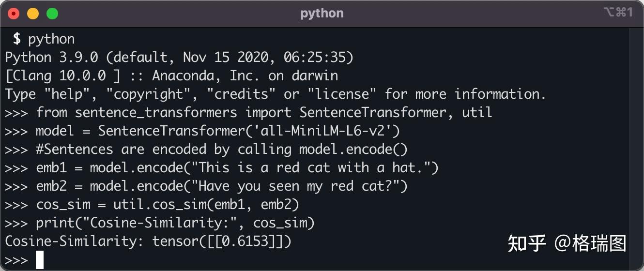Click the "$ python" shell command line
644x271 pixels.
pos(44,39)
